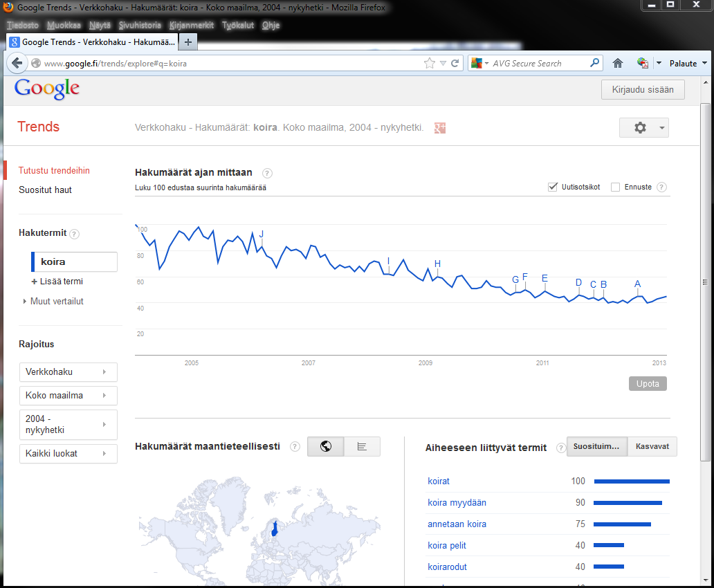Open help for Aiheeseen liittyvät termit

click(560, 448)
